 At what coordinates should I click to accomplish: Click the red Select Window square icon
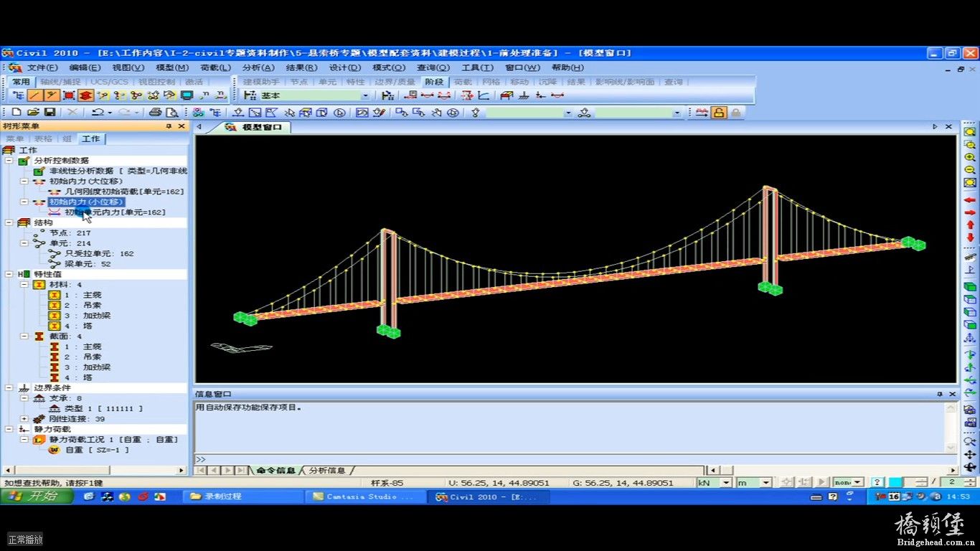click(69, 95)
